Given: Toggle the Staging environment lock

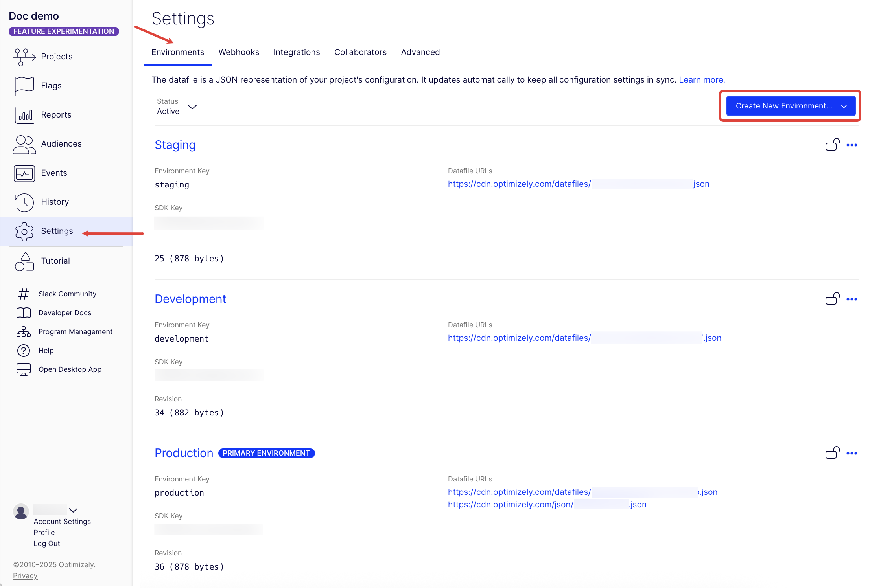Looking at the screenshot, I should tap(832, 145).
